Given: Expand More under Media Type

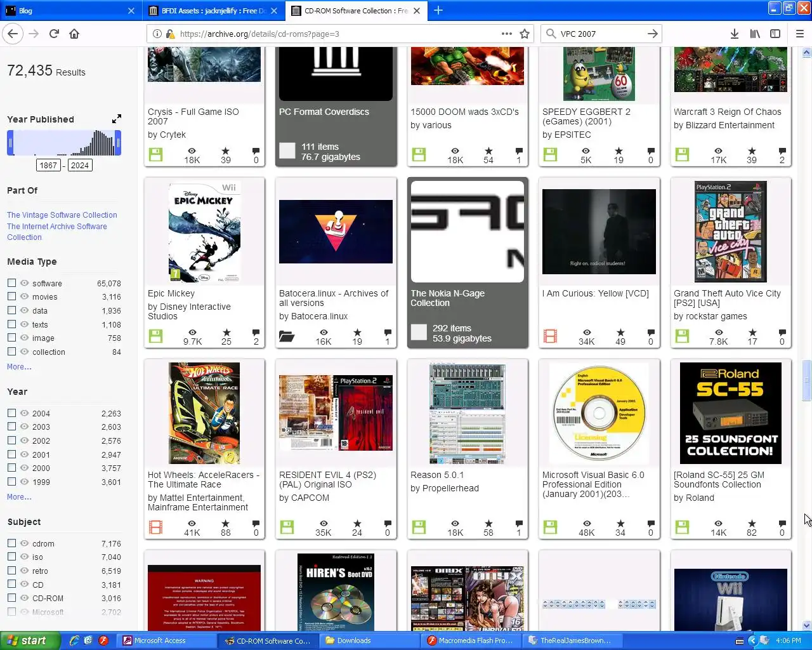Looking at the screenshot, I should tap(19, 366).
